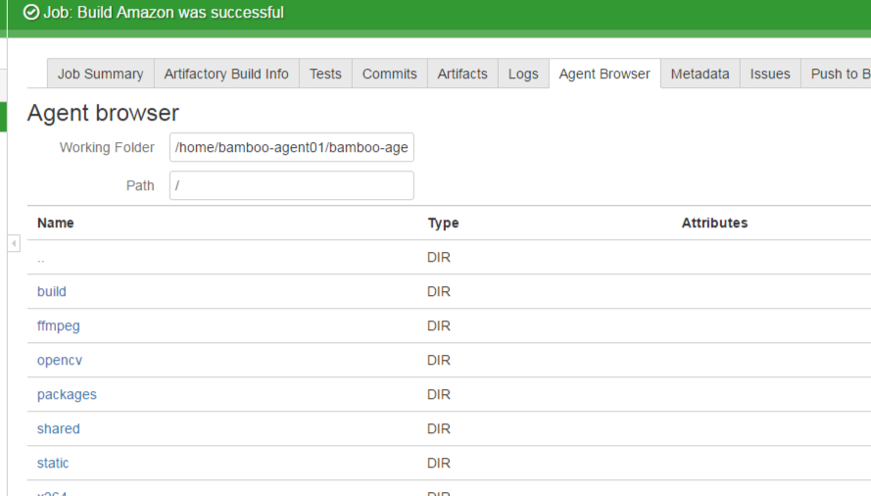Enter the shared directory
871x496 pixels.
58,428
